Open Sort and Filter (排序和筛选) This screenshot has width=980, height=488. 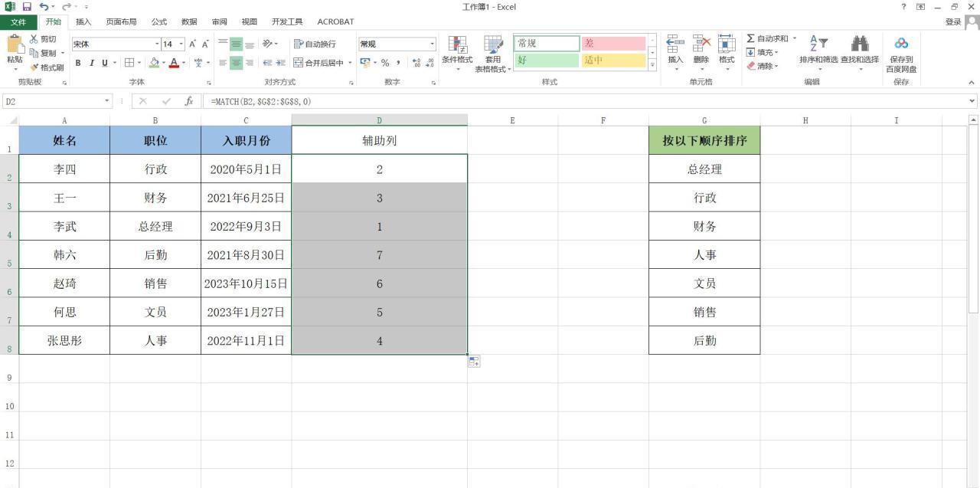pyautogui.click(x=818, y=52)
